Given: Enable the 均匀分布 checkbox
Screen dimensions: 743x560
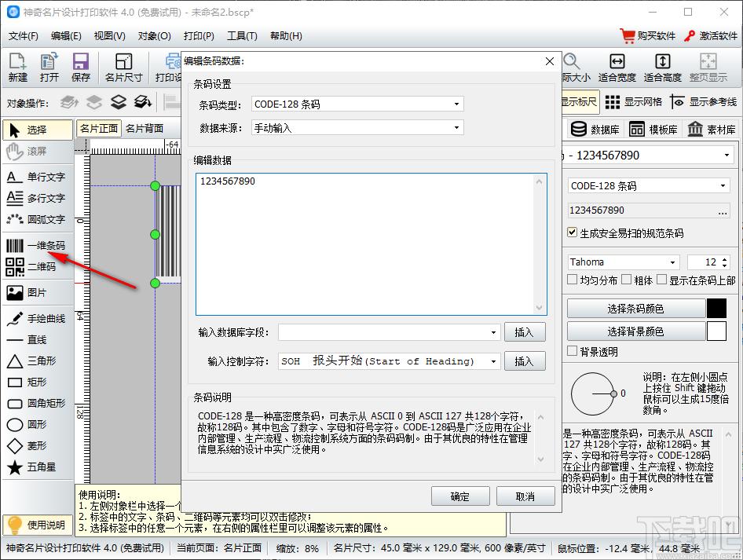Looking at the screenshot, I should coord(573,280).
